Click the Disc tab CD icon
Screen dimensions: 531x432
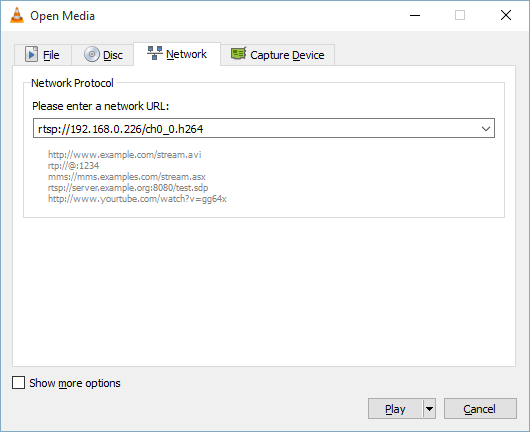coord(91,54)
